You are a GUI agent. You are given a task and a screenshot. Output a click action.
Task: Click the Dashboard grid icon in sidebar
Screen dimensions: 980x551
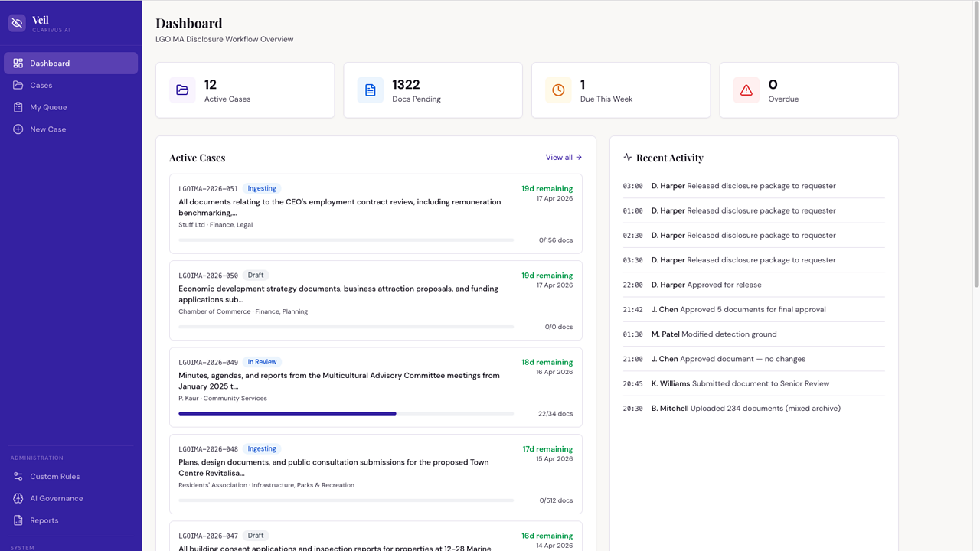18,64
